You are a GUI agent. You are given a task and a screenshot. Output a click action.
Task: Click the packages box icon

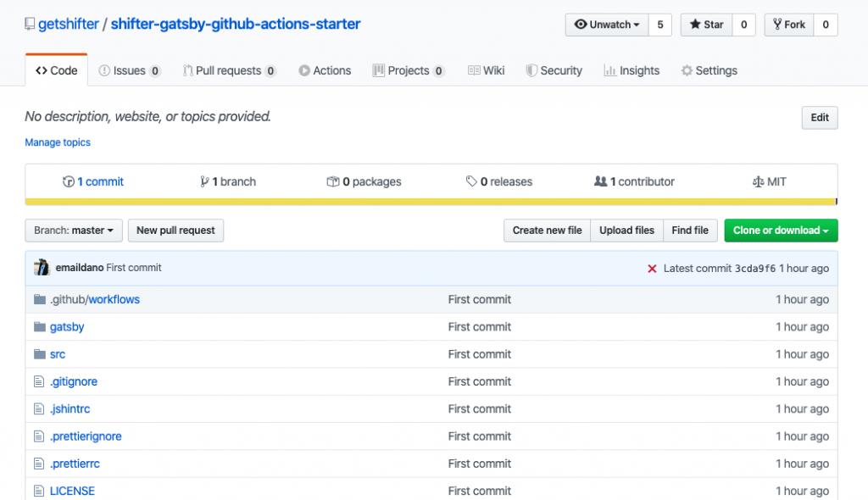(x=332, y=181)
